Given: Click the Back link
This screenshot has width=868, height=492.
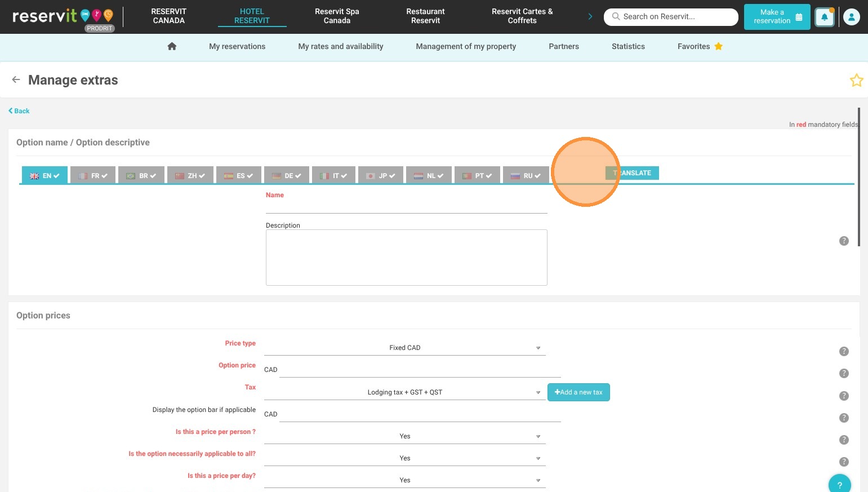Looking at the screenshot, I should click(19, 111).
